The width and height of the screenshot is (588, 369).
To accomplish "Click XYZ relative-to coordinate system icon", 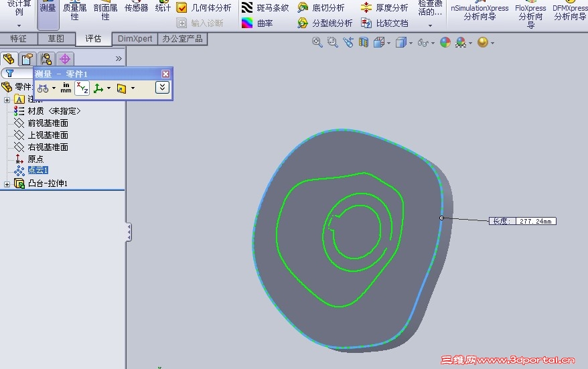I will [x=98, y=88].
